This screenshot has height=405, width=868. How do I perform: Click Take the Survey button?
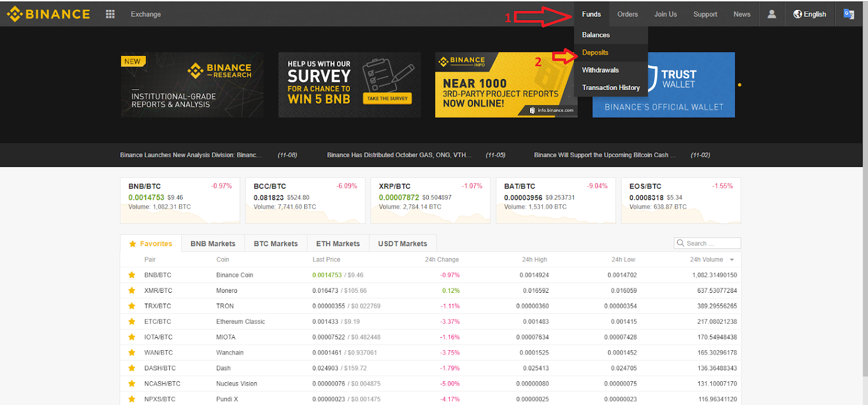387,98
